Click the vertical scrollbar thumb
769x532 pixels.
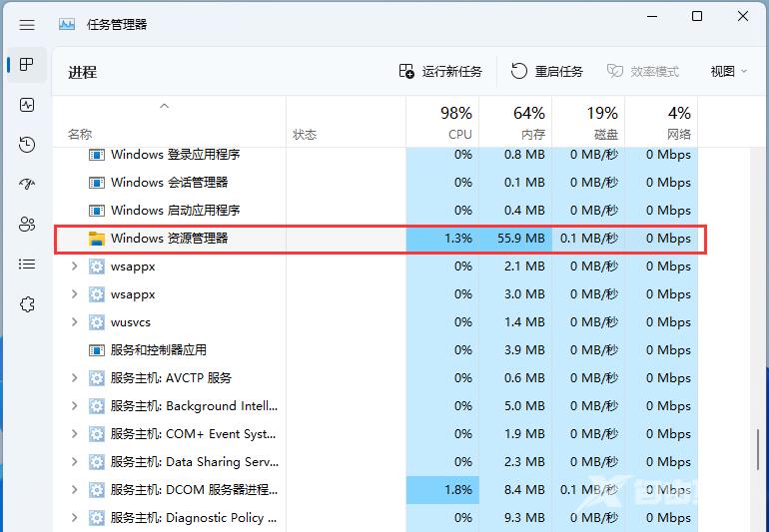758,449
